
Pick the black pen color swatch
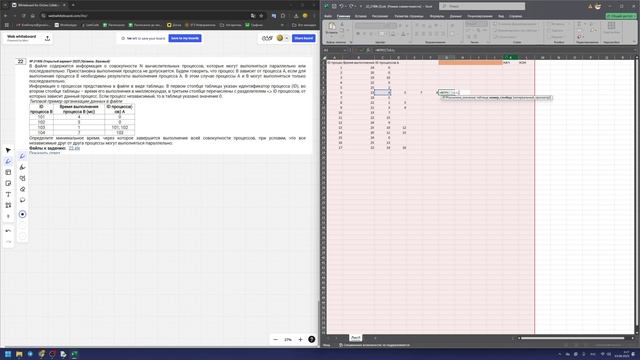pyautogui.click(x=22, y=214)
